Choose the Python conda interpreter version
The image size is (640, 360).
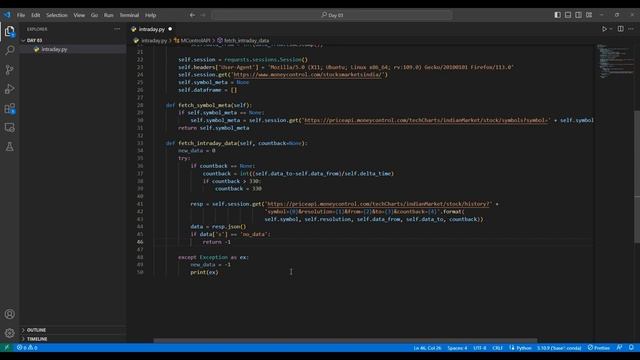pos(559,348)
